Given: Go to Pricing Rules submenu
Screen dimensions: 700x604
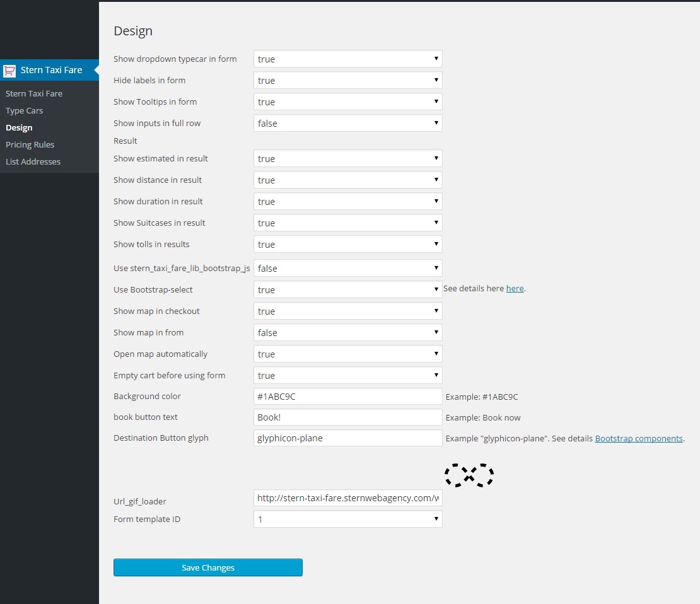Looking at the screenshot, I should point(30,144).
